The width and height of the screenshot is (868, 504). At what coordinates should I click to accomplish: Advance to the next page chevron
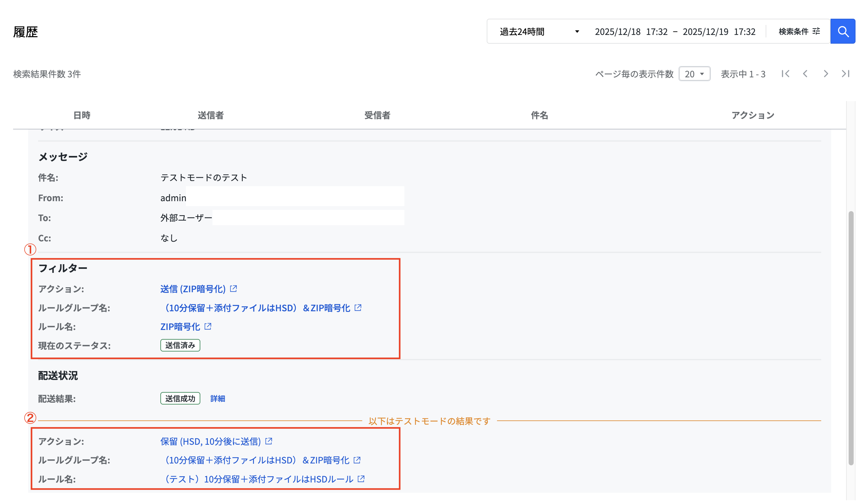click(x=826, y=74)
